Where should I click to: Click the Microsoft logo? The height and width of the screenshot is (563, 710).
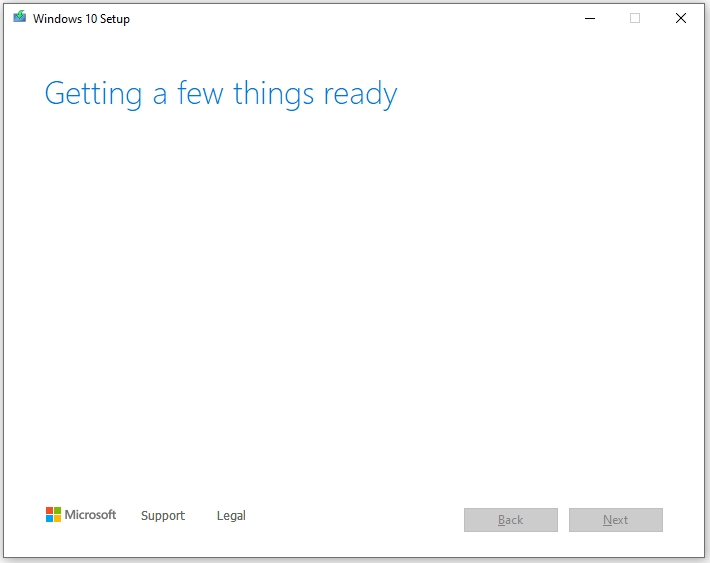pyautogui.click(x=81, y=515)
